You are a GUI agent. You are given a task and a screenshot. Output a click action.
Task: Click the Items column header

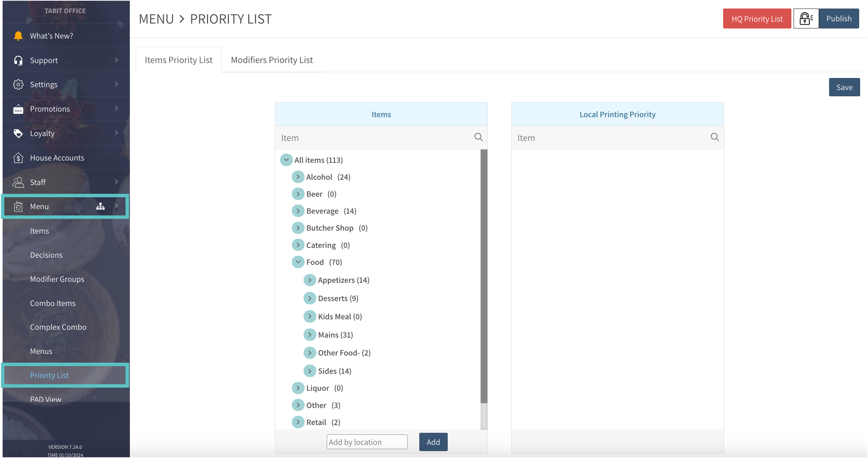[381, 114]
